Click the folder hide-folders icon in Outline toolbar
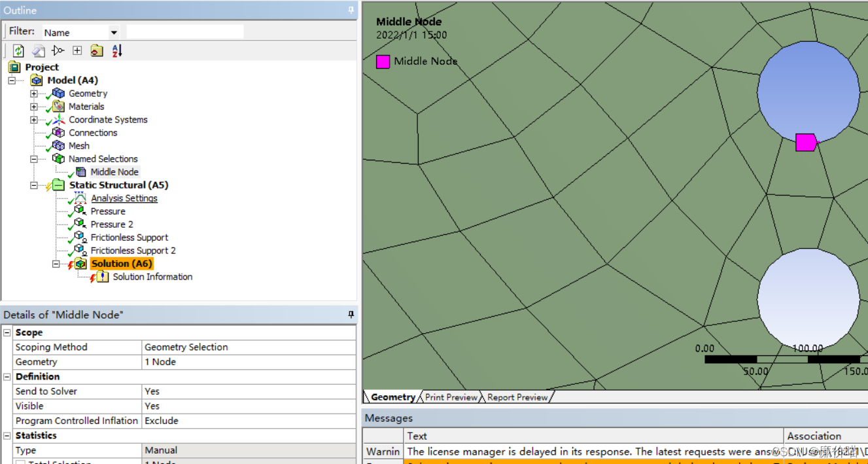The width and height of the screenshot is (868, 464). (97, 50)
